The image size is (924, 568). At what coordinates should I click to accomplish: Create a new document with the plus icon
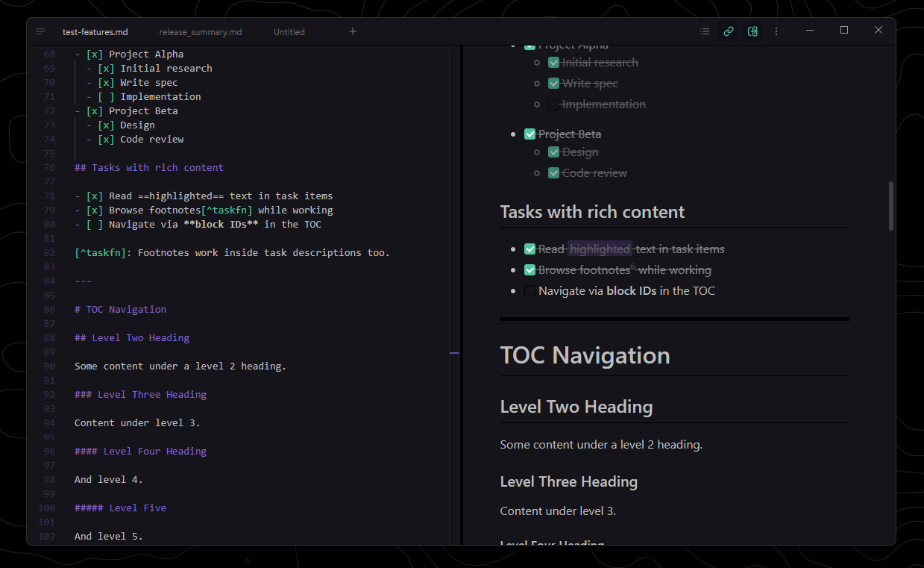click(352, 31)
